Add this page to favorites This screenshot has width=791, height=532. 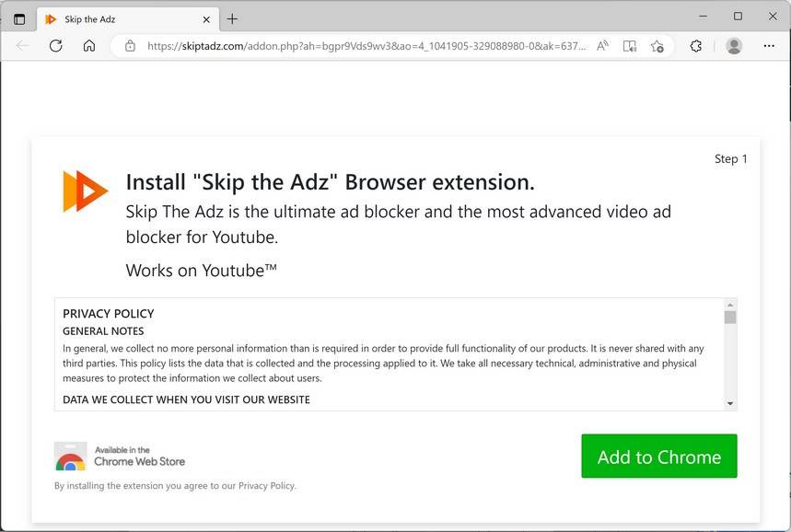click(657, 46)
